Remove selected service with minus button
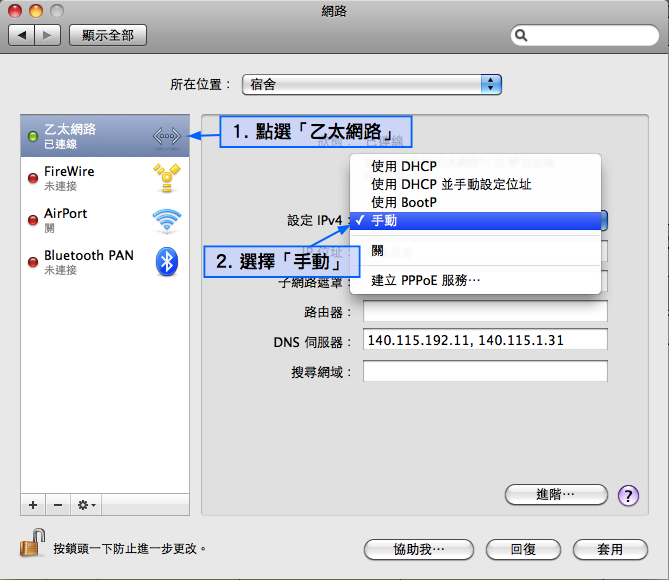This screenshot has width=669, height=580. (57, 505)
